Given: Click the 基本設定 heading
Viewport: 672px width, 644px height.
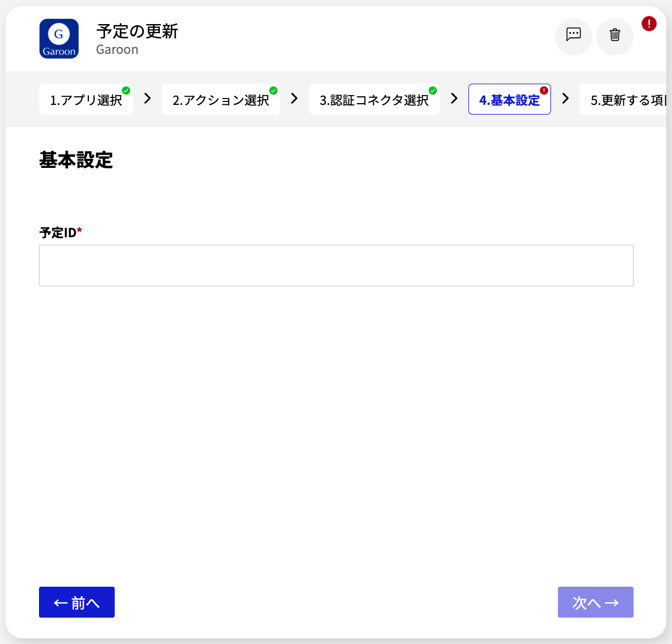Looking at the screenshot, I should coord(76,160).
